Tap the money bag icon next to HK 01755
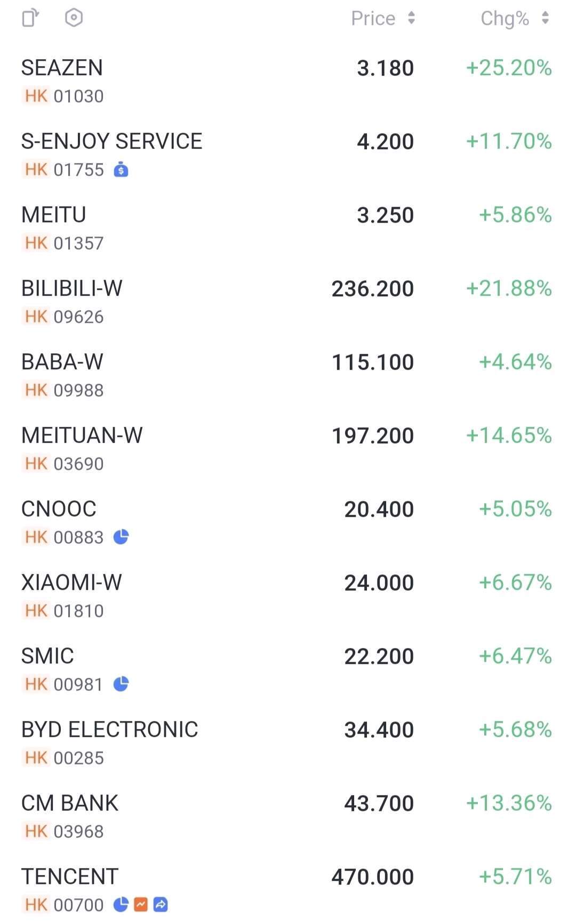 pyautogui.click(x=121, y=169)
